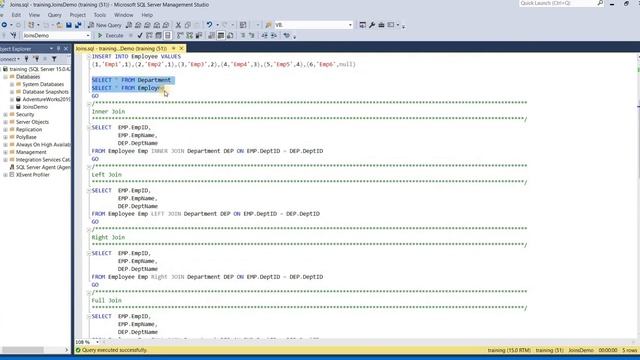Open the Help menu
This screenshot has height=360, width=640.
tap(147, 15)
